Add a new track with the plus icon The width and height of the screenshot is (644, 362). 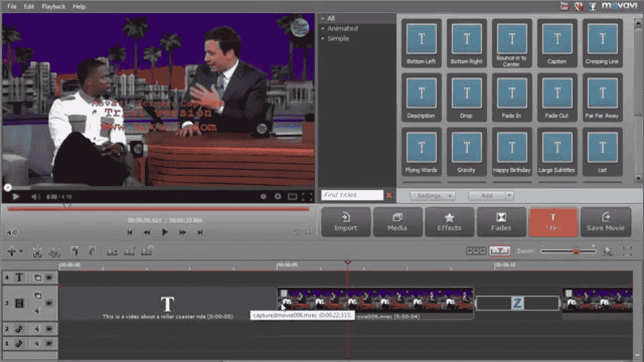(12, 251)
